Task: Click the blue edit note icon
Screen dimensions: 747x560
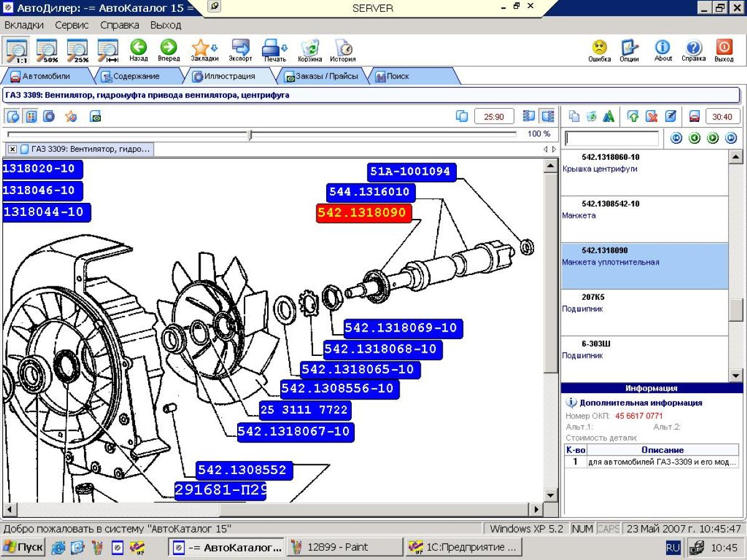Action: click(670, 116)
